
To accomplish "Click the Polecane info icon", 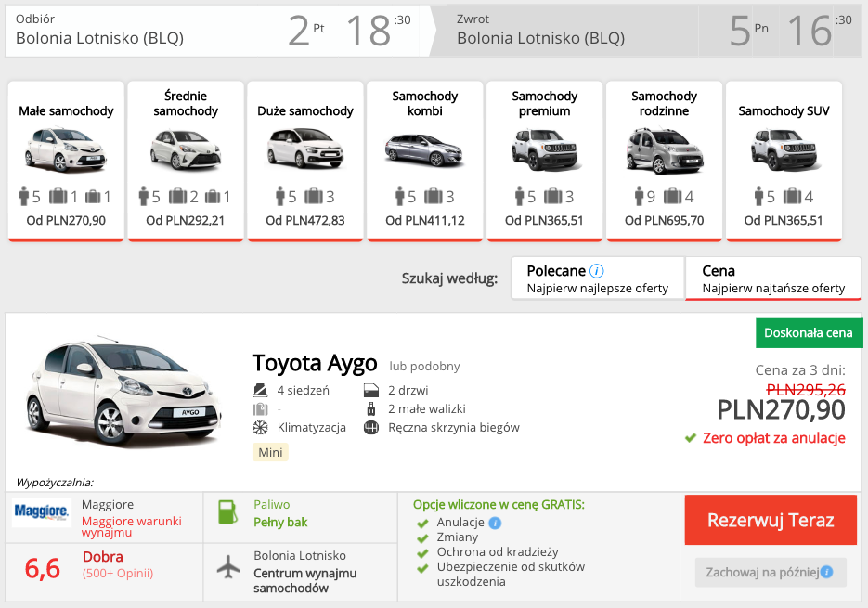I will click(x=597, y=271).
